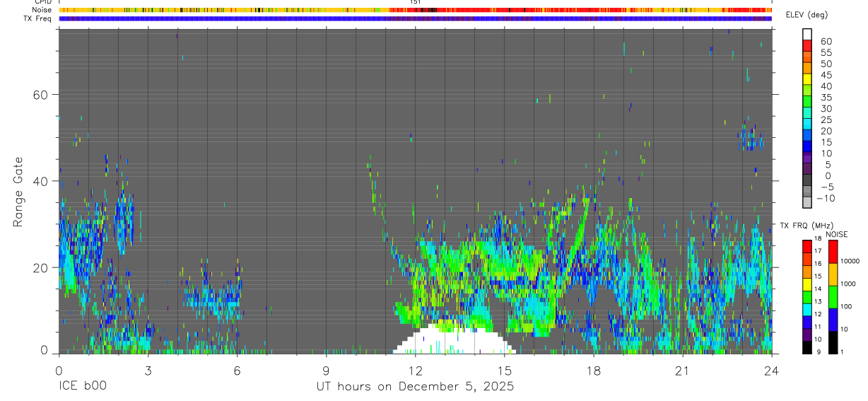
Task: Click the white top elevation legend box
Action: [x=807, y=33]
